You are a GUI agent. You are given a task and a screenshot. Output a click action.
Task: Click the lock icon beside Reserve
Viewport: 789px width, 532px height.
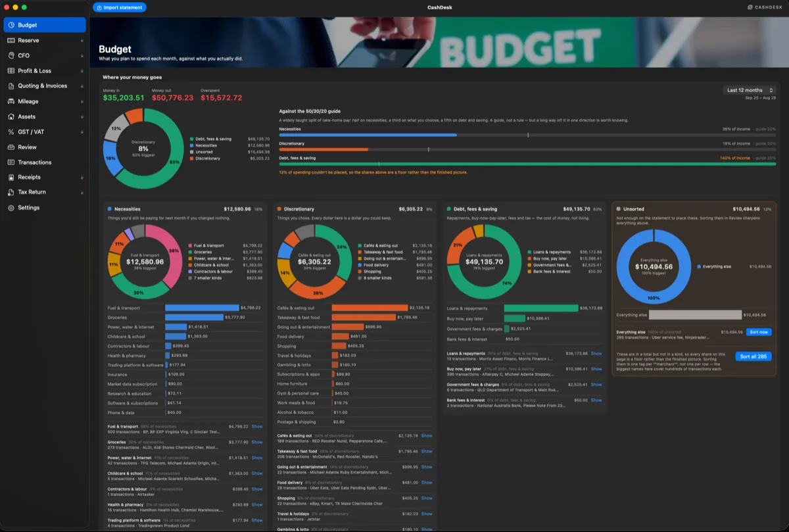point(82,41)
